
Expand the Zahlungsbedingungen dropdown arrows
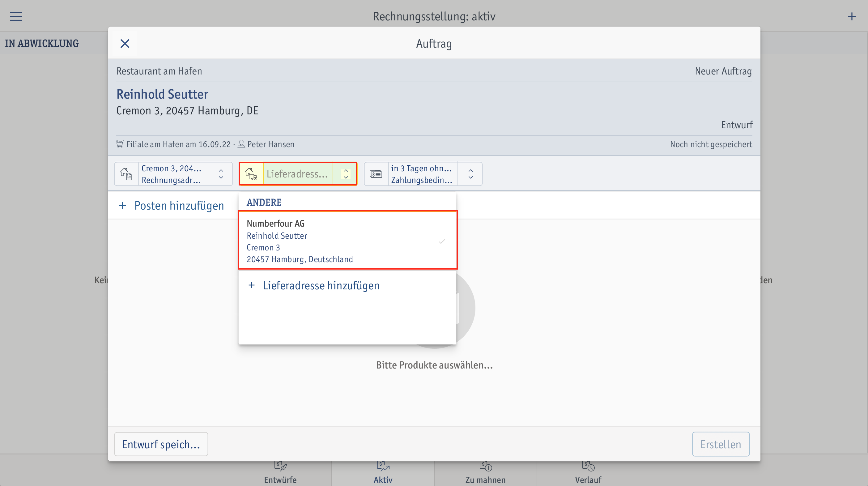[x=470, y=174]
